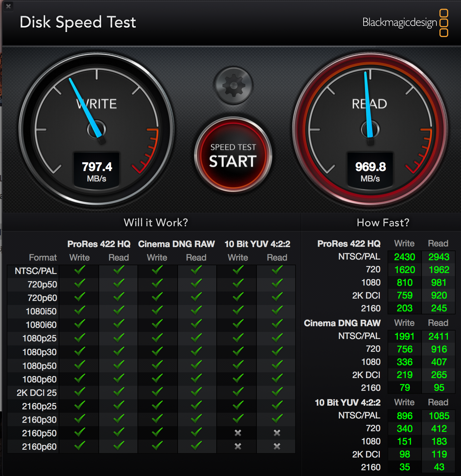Click the 2160p60 ProRes 422 HQ Read checkmark
The width and height of the screenshot is (461, 476).
(x=119, y=446)
